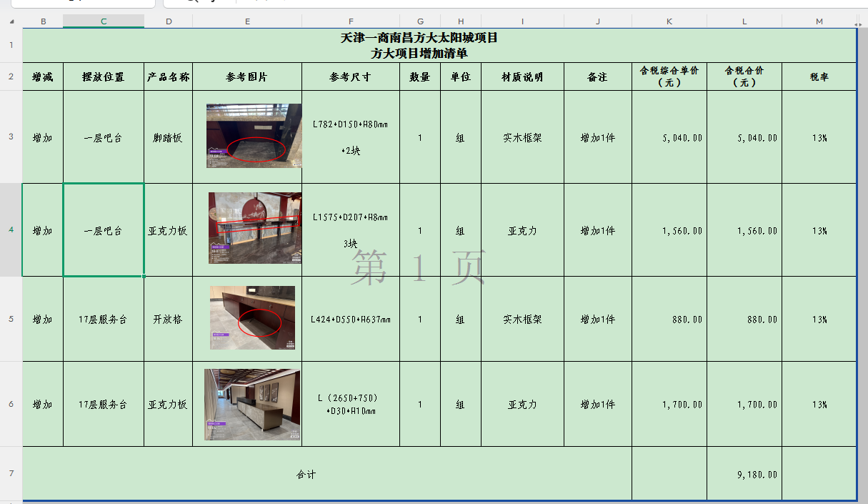Click the size cell L782*D150*H80mm
The width and height of the screenshot is (868, 504).
tap(351, 137)
